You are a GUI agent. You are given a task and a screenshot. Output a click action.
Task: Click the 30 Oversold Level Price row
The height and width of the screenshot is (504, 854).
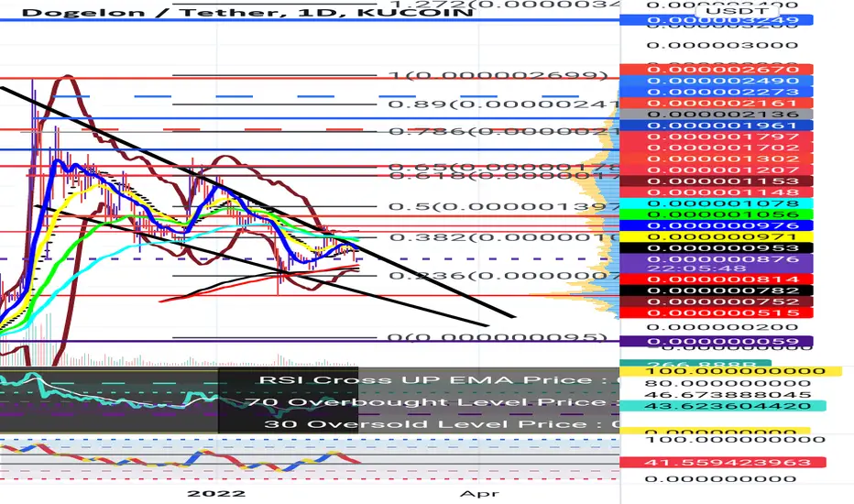pos(442,424)
